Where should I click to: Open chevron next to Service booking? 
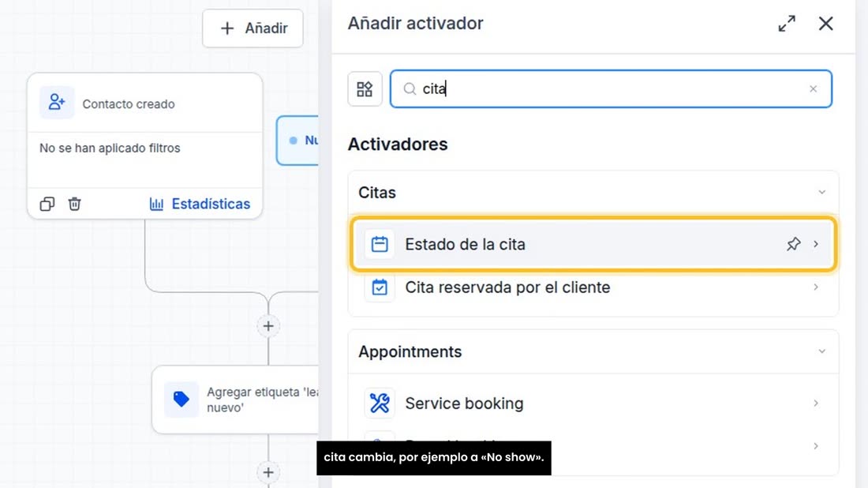(815, 404)
